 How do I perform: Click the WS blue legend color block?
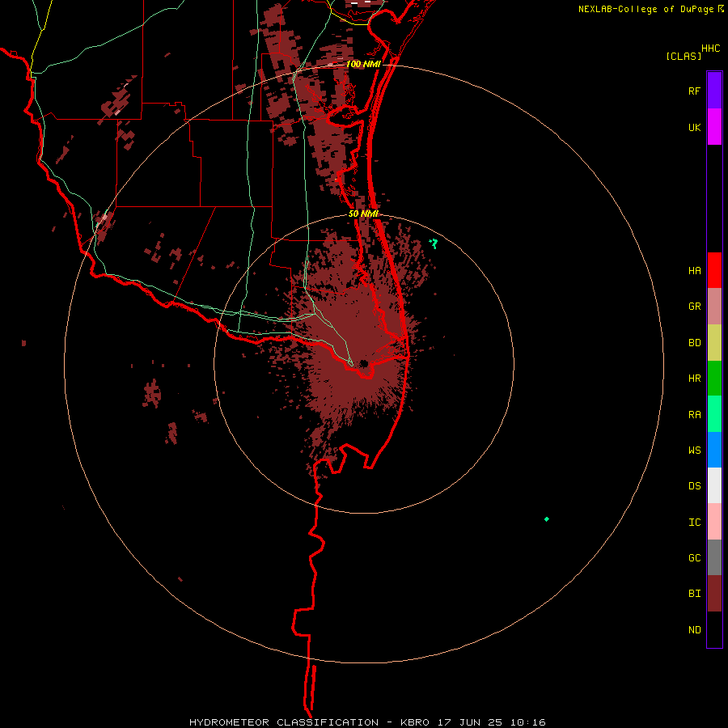714,450
